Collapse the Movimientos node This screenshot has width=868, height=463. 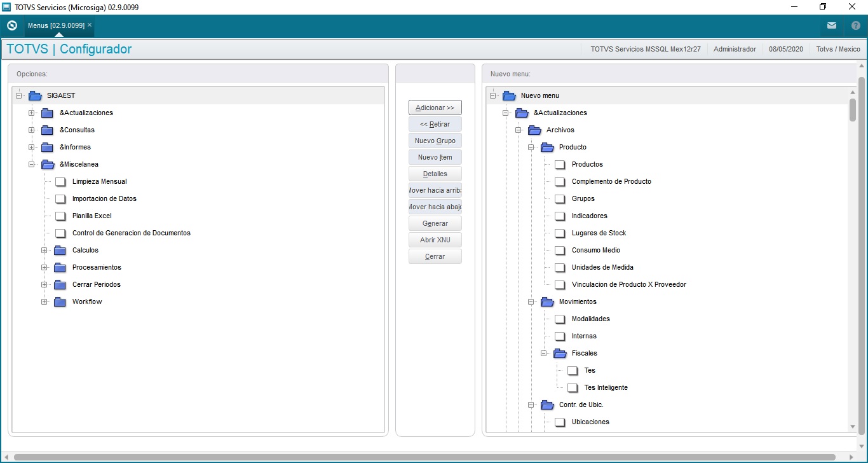[531, 301]
